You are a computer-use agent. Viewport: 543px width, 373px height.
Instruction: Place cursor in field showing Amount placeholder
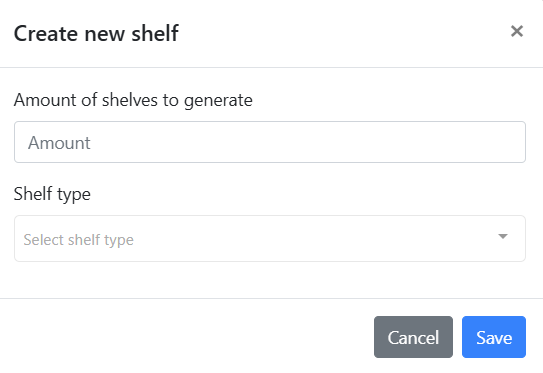click(x=270, y=142)
